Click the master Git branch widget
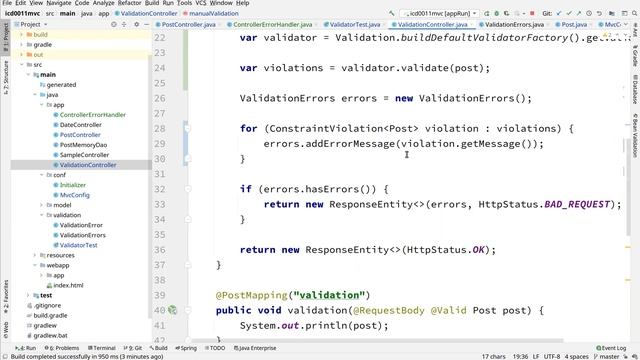This screenshot has width=640, height=360. click(x=606, y=357)
